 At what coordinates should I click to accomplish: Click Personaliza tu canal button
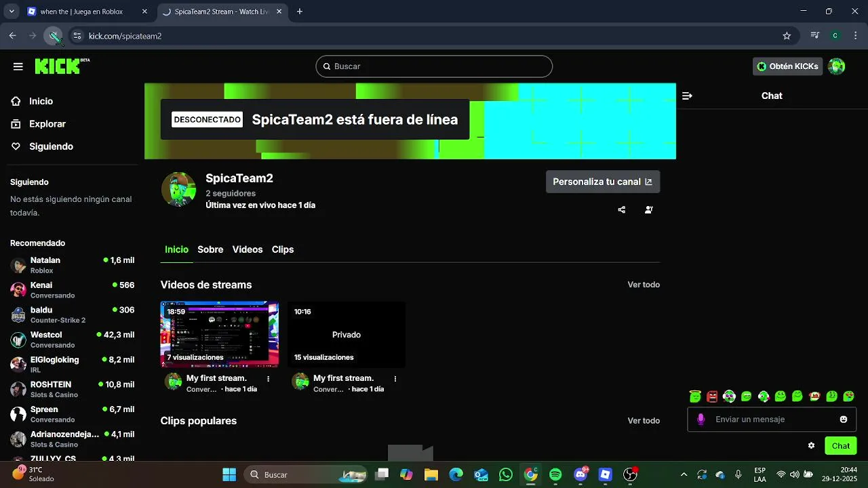click(x=603, y=182)
